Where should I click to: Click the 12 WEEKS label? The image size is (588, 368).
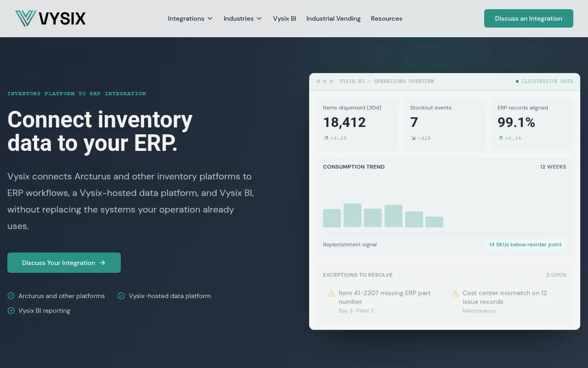pos(553,167)
